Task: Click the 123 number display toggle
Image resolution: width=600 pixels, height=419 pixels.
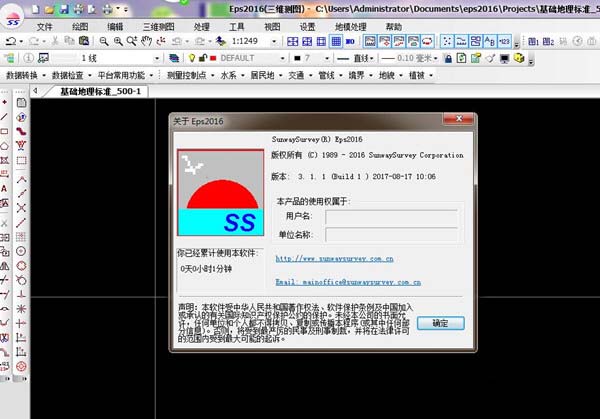Action: (504, 41)
